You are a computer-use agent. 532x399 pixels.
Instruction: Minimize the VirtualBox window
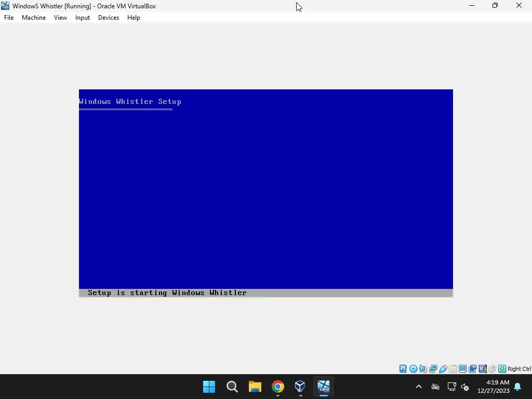tap(472, 6)
